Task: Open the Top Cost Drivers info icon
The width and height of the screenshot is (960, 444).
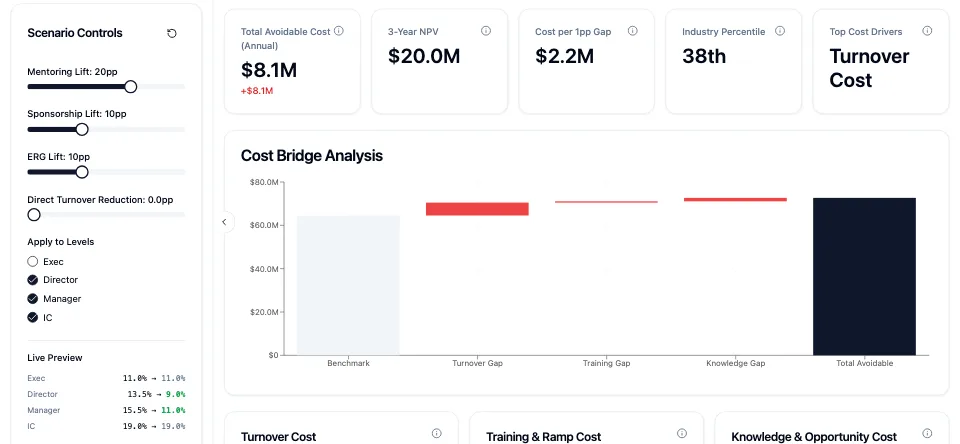Action: (x=928, y=31)
